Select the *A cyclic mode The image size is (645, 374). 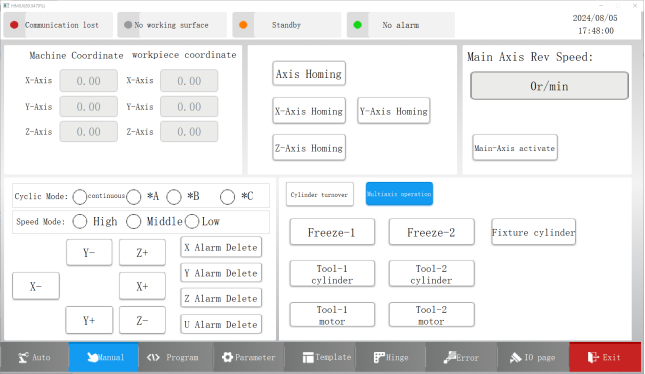(134, 197)
